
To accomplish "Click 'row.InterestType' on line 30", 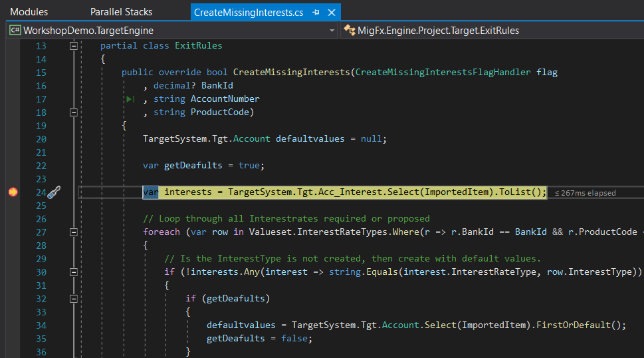I will point(589,272).
